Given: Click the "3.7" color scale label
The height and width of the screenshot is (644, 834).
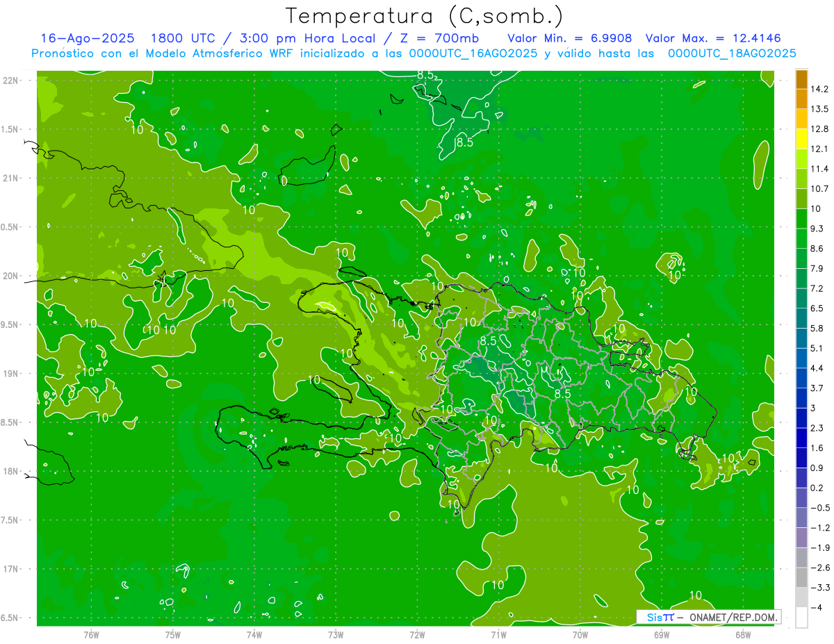Looking at the screenshot, I should click(x=818, y=388).
